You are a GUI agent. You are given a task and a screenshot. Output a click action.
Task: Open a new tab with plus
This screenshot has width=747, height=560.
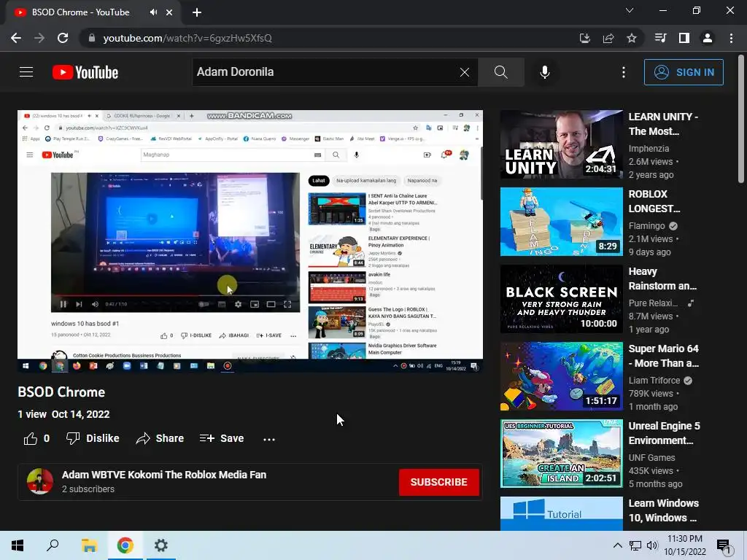197,12
